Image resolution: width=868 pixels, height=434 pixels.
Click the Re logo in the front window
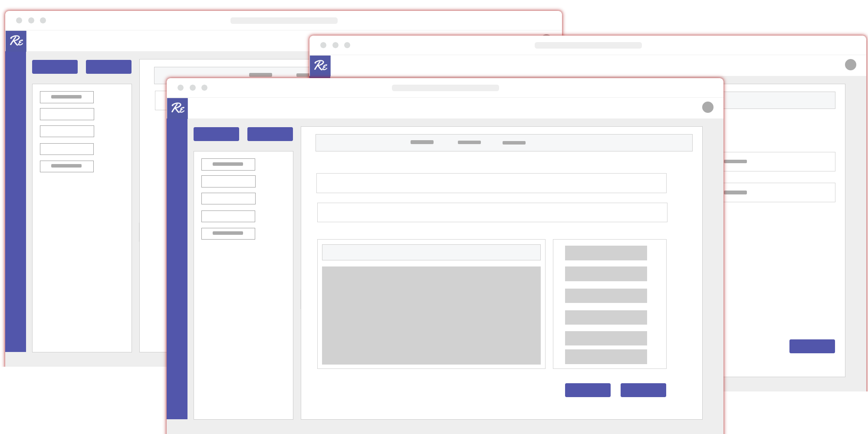coord(178,108)
